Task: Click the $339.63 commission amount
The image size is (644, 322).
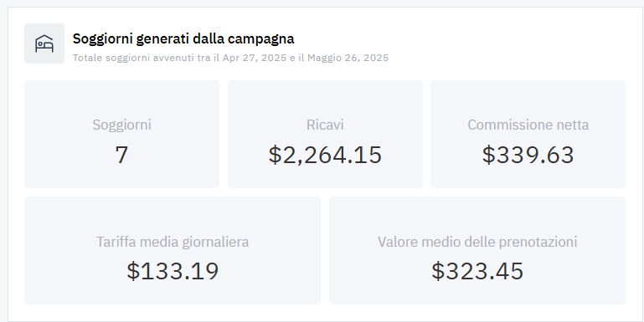Action: (x=528, y=155)
